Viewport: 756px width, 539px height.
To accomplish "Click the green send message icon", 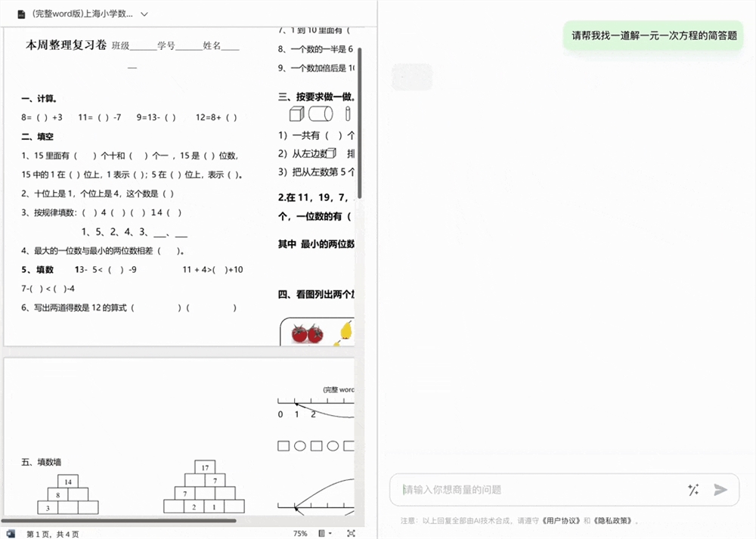I will pos(720,490).
